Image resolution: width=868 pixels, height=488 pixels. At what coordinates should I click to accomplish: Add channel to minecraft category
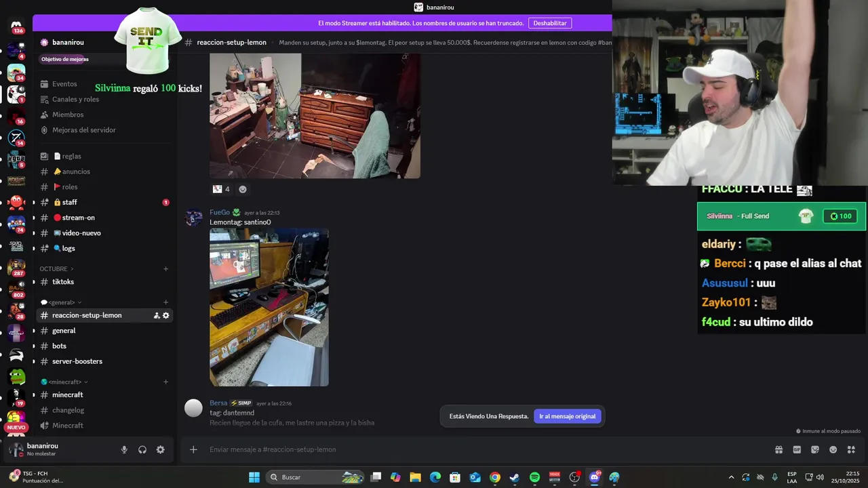pyautogui.click(x=165, y=382)
